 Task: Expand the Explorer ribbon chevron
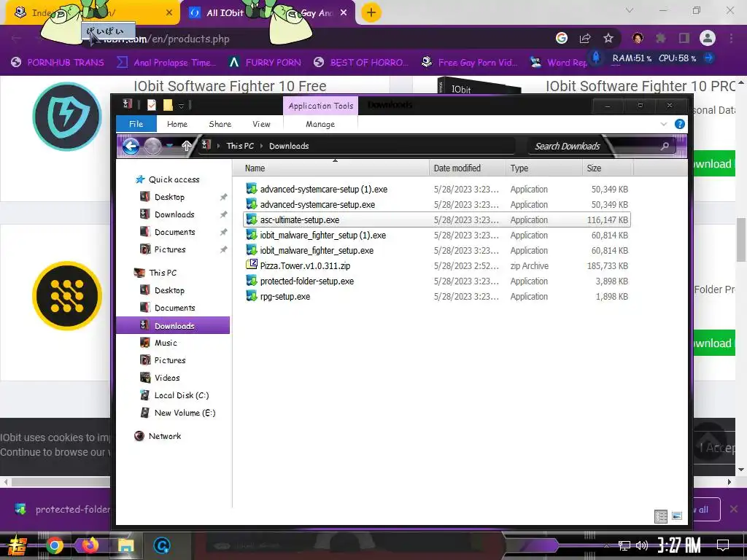[x=664, y=124]
